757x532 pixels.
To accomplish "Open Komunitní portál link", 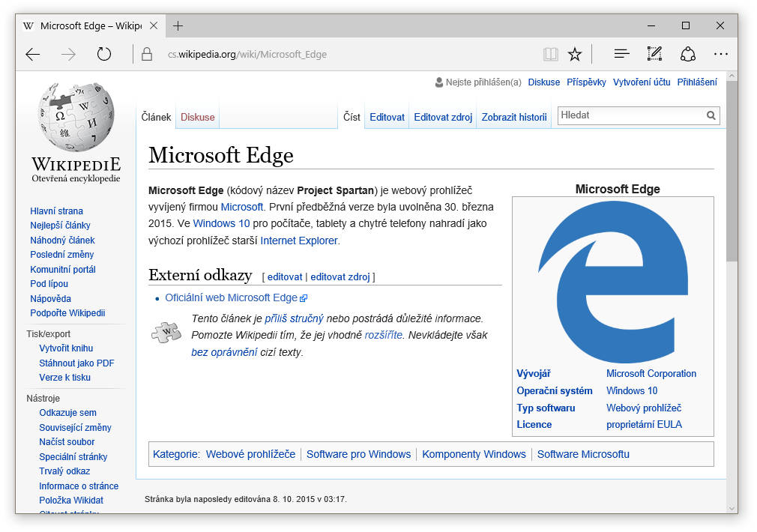I will point(63,270).
